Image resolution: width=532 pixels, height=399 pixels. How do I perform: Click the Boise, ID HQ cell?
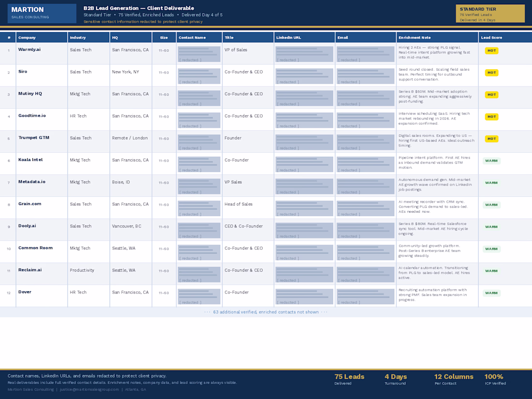[131, 186]
